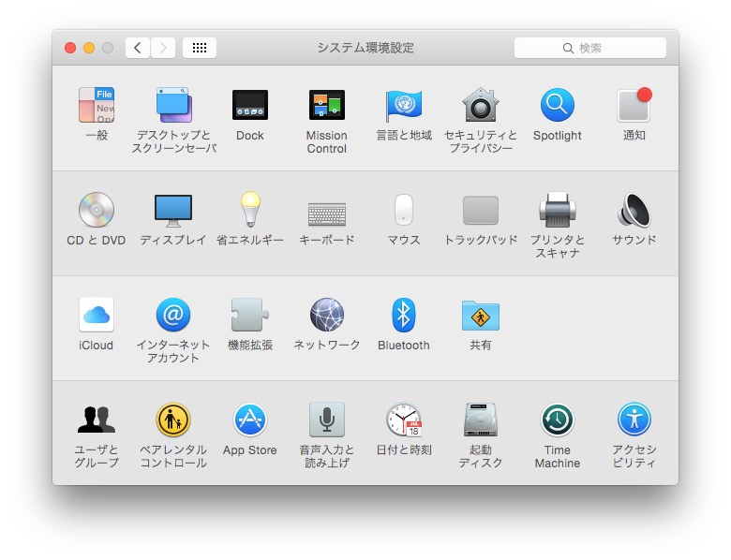Open サウンド (Sound) speaker icon
This screenshot has width=731, height=560.
pos(634,210)
